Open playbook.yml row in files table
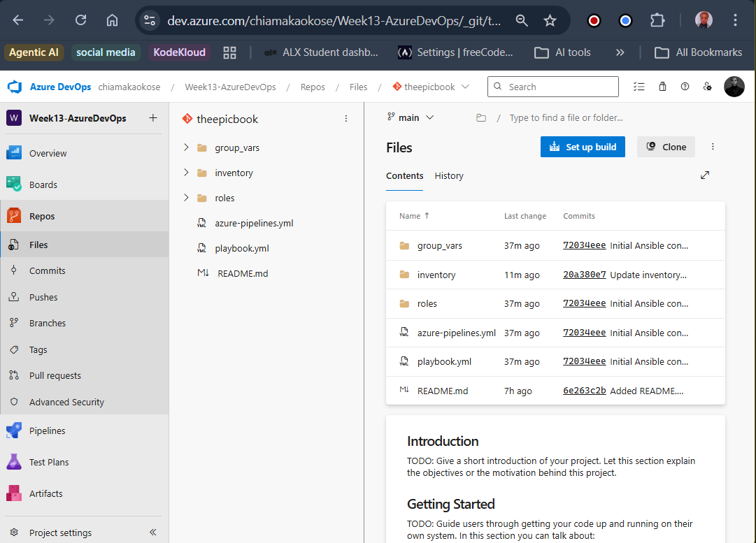The height and width of the screenshot is (543, 756). (555, 361)
